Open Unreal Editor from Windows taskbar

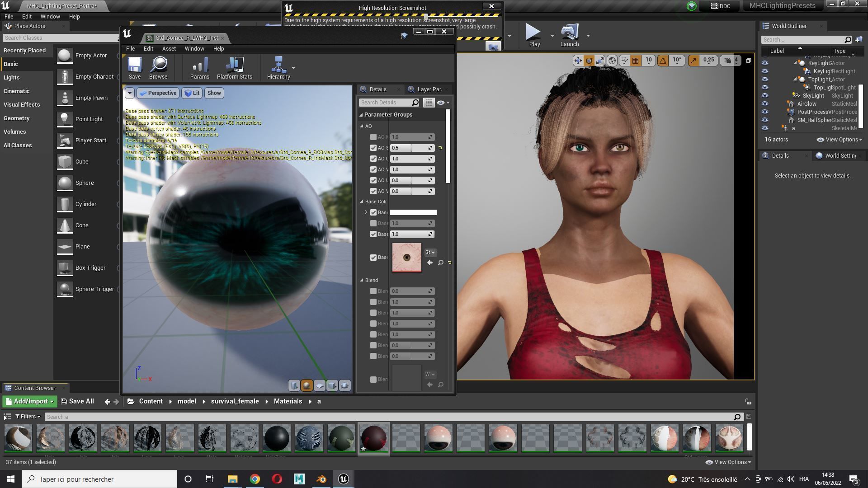pyautogui.click(x=343, y=479)
